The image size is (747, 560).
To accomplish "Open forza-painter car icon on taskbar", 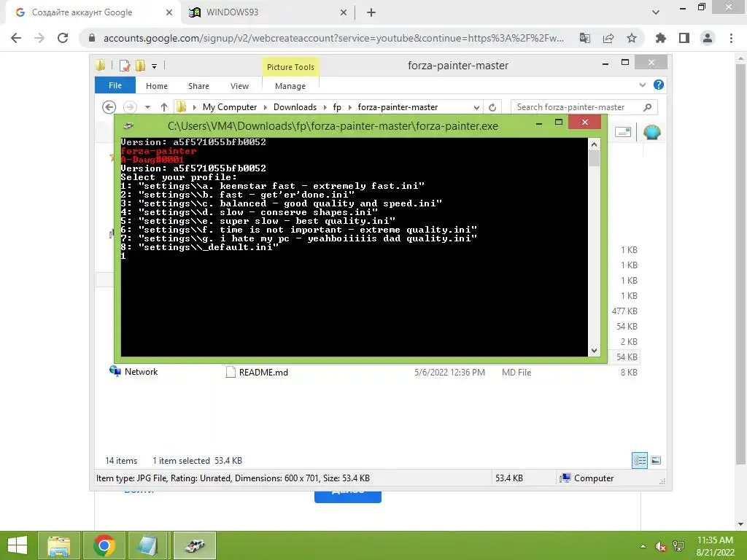I will (x=195, y=545).
